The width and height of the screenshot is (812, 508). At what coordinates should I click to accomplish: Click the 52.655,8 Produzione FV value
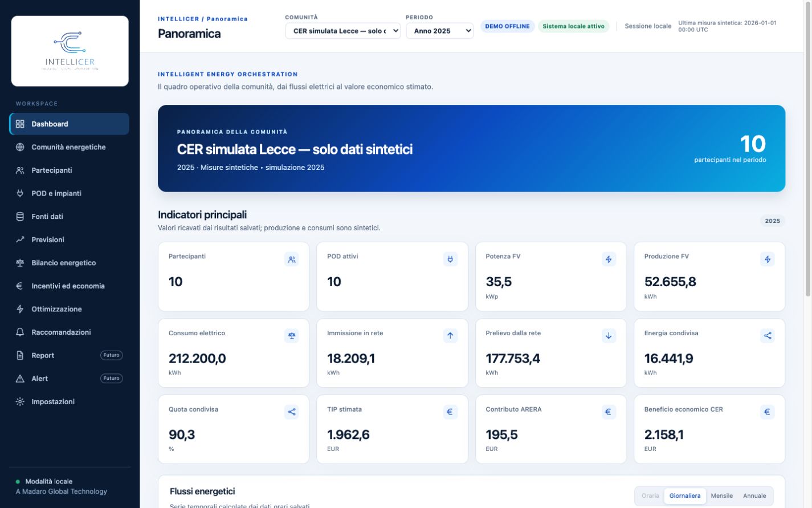coord(670,282)
